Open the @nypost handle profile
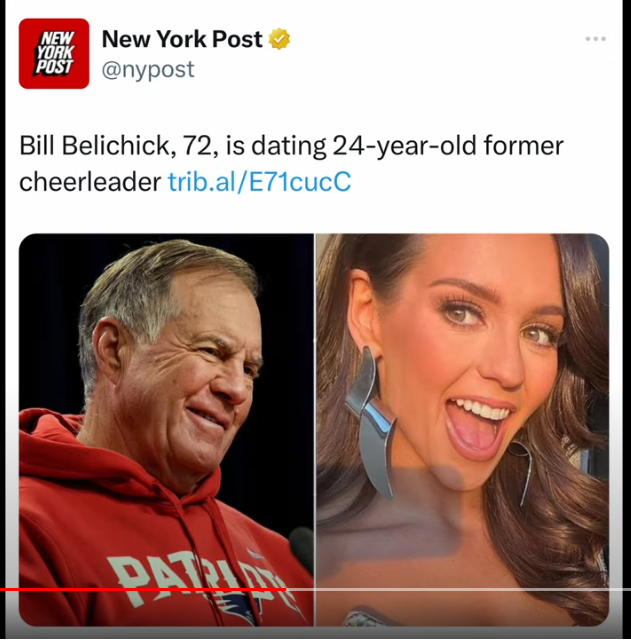Image resolution: width=631 pixels, height=644 pixels. point(148,69)
